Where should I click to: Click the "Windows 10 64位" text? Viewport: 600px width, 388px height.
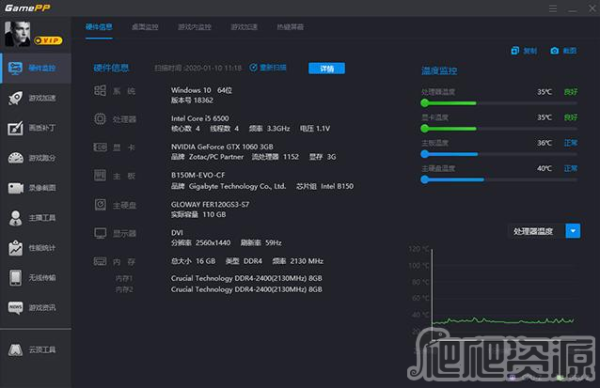202,90
